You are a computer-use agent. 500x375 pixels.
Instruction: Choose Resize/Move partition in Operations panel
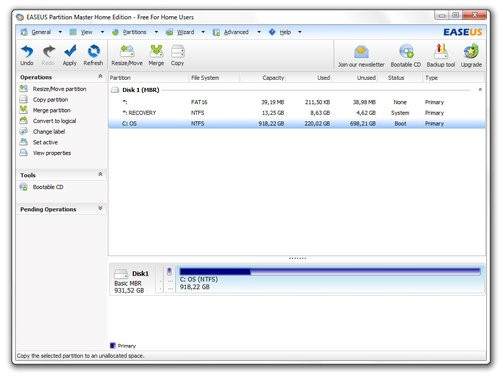pyautogui.click(x=59, y=89)
